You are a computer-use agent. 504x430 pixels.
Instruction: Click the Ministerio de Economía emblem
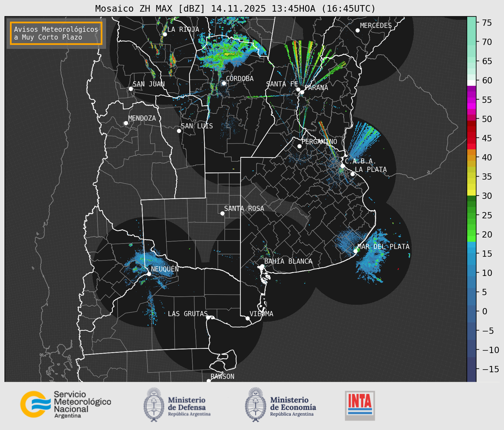[x=255, y=405]
